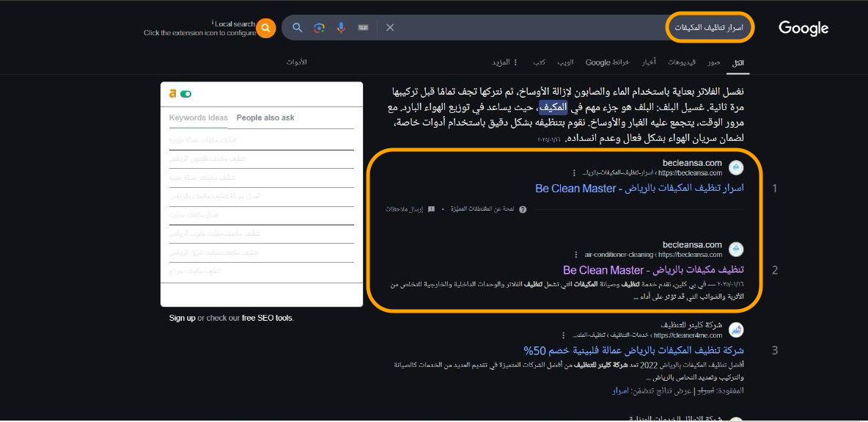Click 'امرار' include-results link under third result
This screenshot has height=422, width=868.
pyautogui.click(x=620, y=391)
